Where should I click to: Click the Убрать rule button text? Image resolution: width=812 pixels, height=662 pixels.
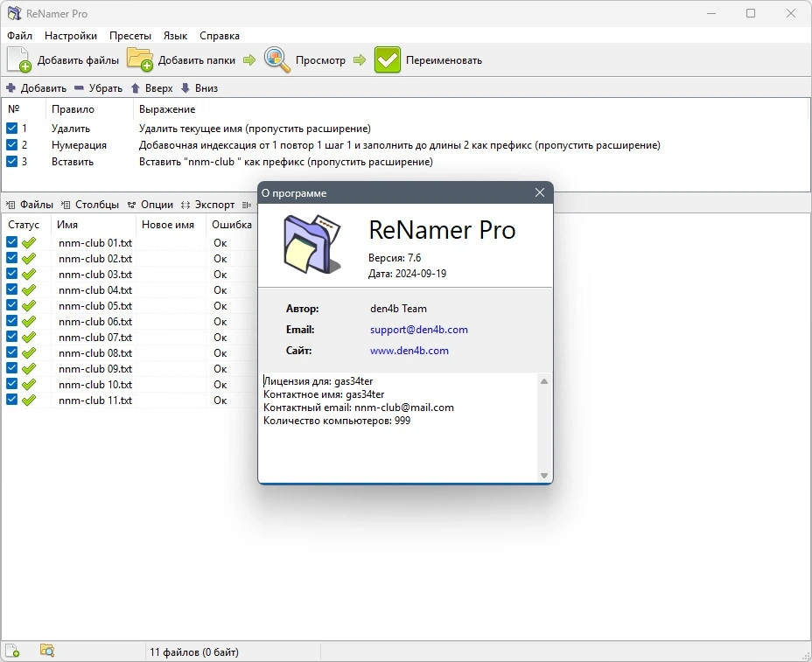pos(106,88)
